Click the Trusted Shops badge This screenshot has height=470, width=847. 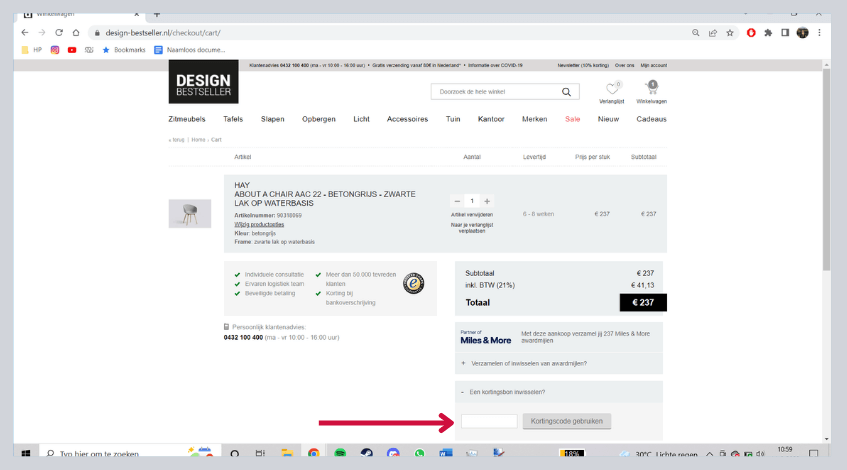(x=414, y=284)
